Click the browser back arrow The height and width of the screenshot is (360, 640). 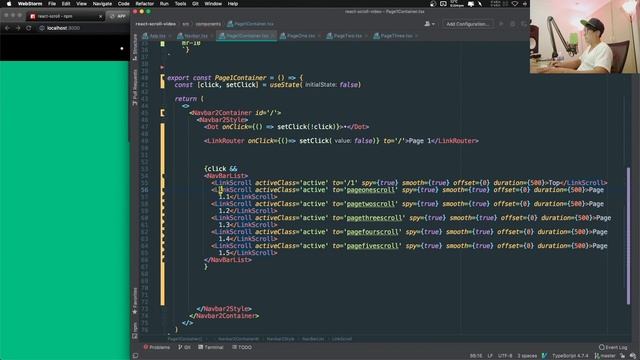(x=7, y=28)
